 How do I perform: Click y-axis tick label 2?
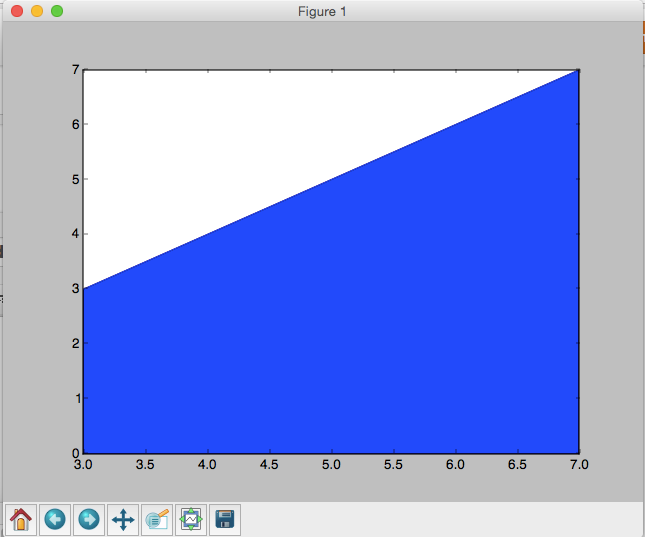click(x=75, y=343)
